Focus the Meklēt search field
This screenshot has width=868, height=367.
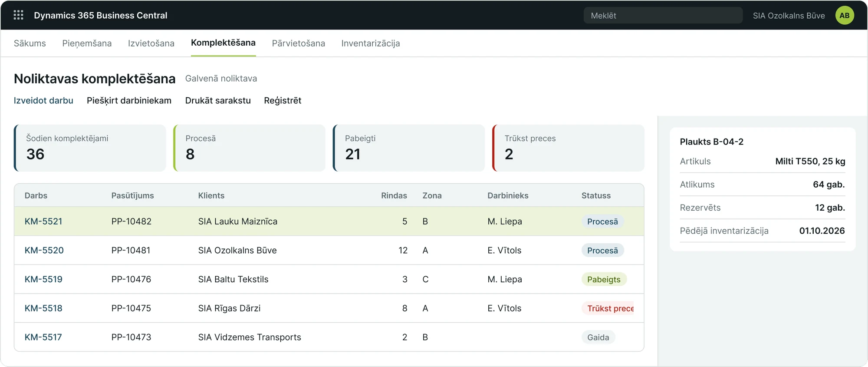click(x=663, y=16)
